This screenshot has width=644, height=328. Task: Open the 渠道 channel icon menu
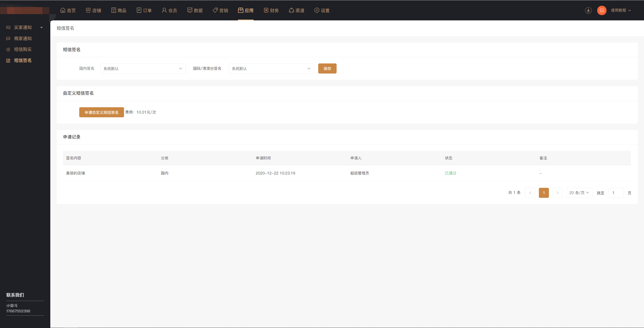click(297, 10)
